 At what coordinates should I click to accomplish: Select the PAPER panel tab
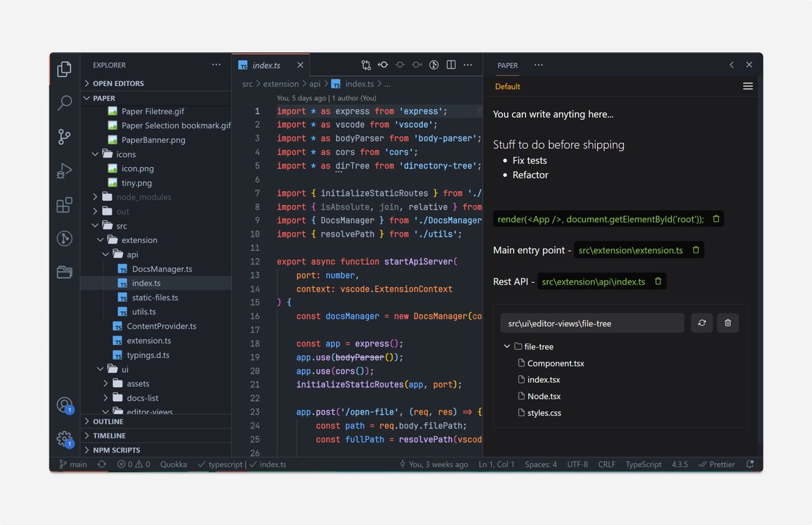click(507, 65)
